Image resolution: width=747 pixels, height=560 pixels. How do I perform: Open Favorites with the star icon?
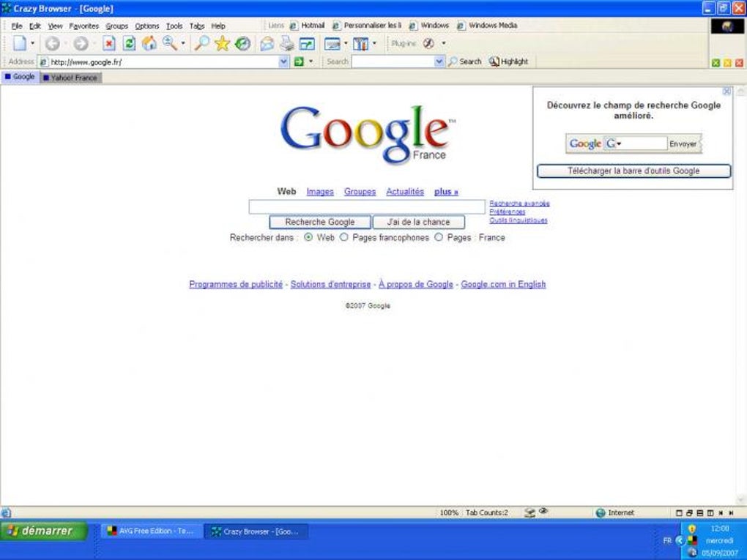click(222, 44)
